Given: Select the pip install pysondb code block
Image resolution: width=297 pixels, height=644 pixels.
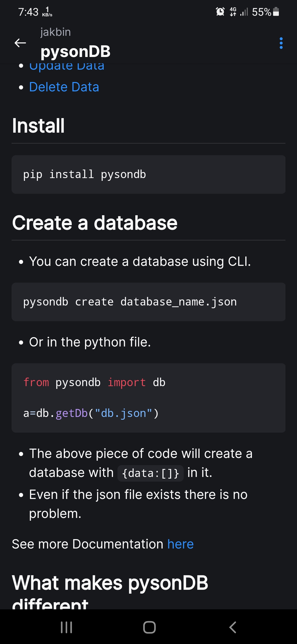Looking at the screenshot, I should 148,174.
